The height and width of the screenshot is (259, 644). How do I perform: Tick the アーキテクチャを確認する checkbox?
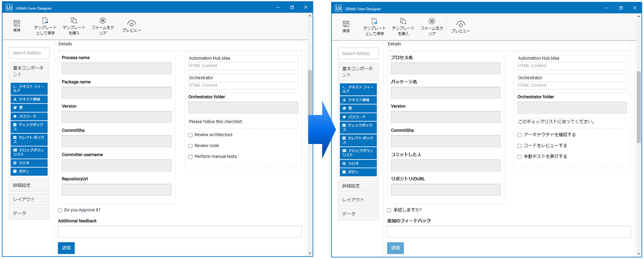[519, 135]
